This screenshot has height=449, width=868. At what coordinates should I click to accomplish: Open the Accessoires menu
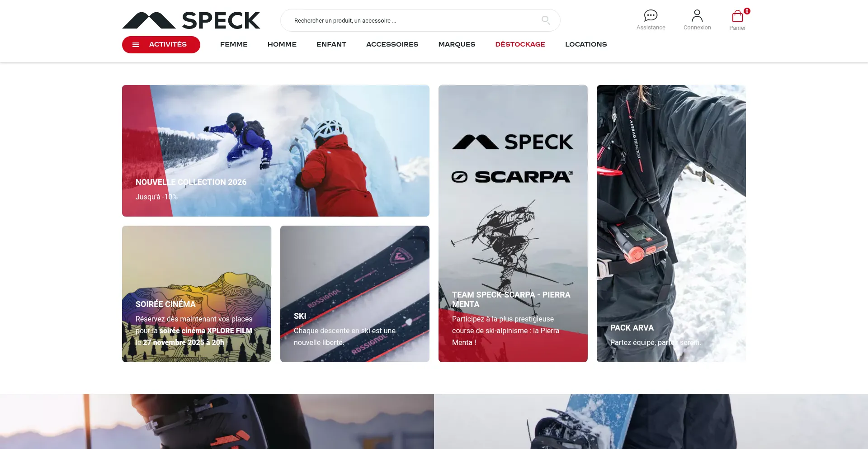pos(392,44)
